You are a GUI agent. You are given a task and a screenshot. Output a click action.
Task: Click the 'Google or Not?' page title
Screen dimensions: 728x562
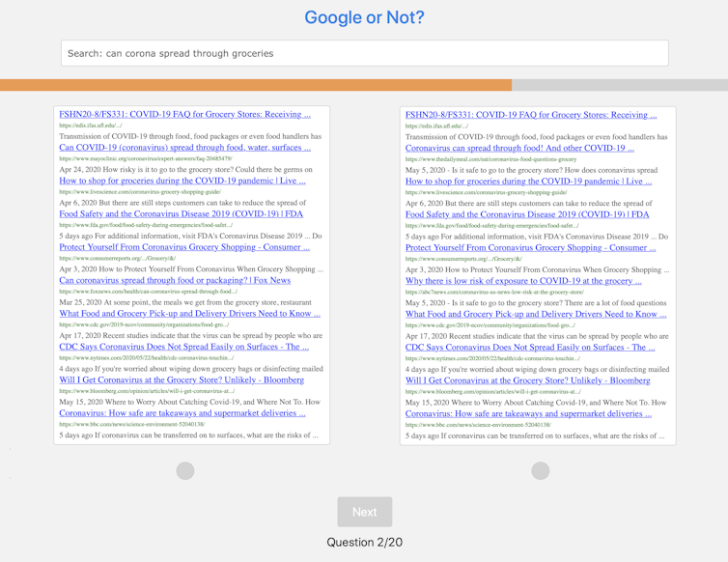coord(364,17)
